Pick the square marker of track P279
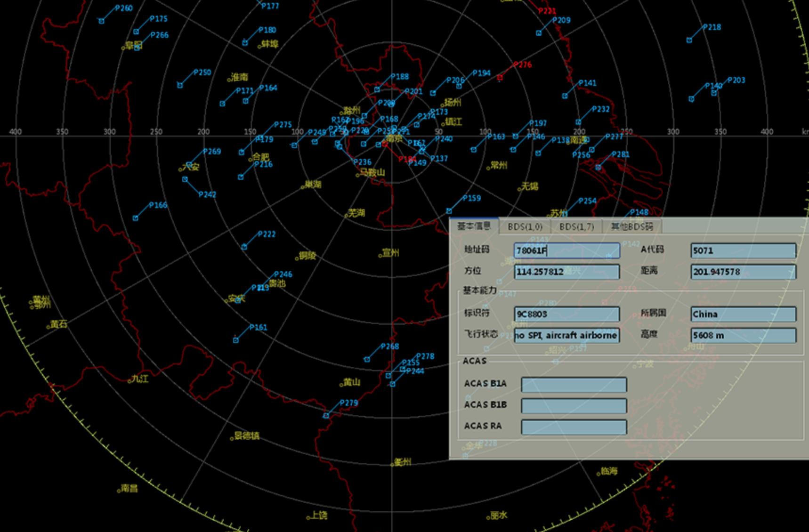Image resolution: width=809 pixels, height=532 pixels. click(x=326, y=416)
